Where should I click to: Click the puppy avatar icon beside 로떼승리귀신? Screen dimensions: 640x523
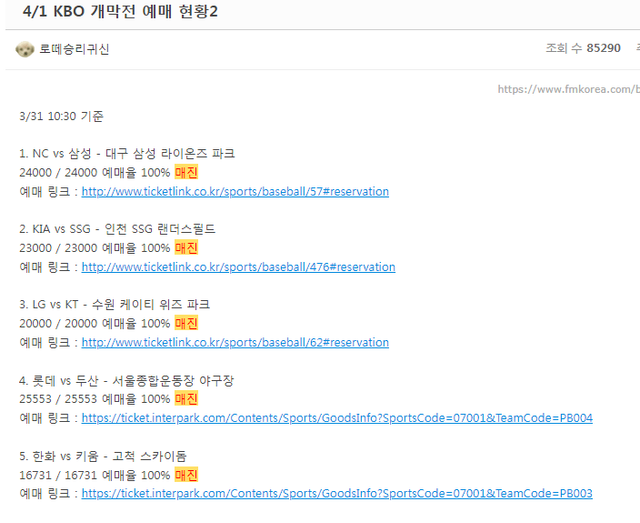coord(24,49)
